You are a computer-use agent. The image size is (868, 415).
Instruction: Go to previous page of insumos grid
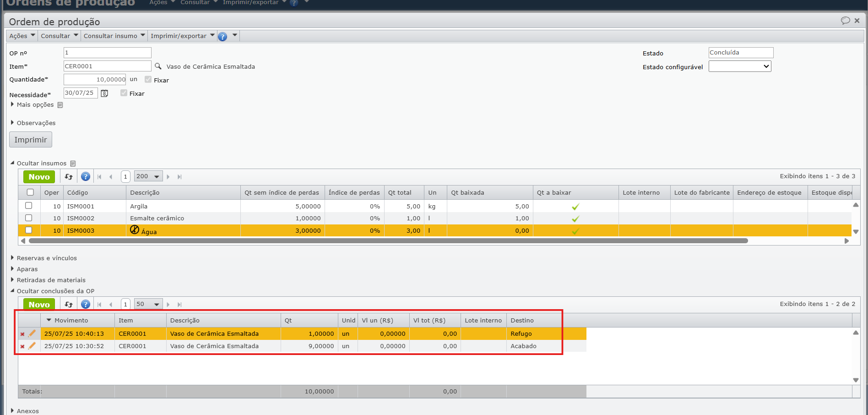pos(111,177)
